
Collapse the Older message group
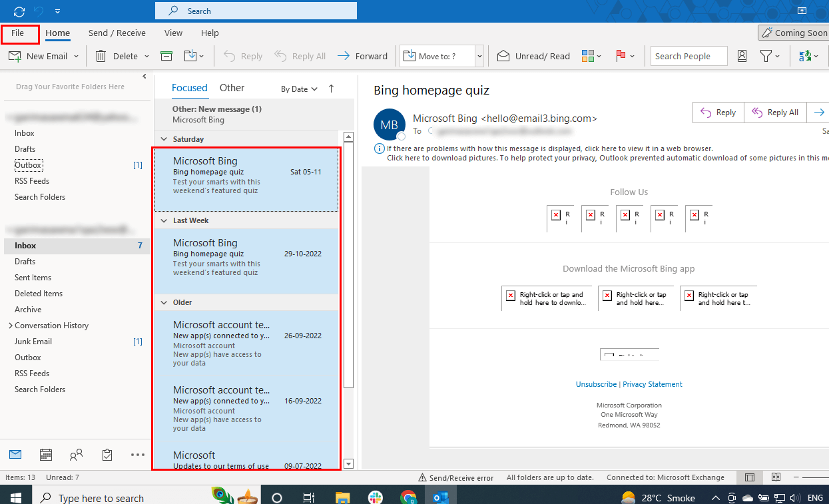tap(163, 302)
